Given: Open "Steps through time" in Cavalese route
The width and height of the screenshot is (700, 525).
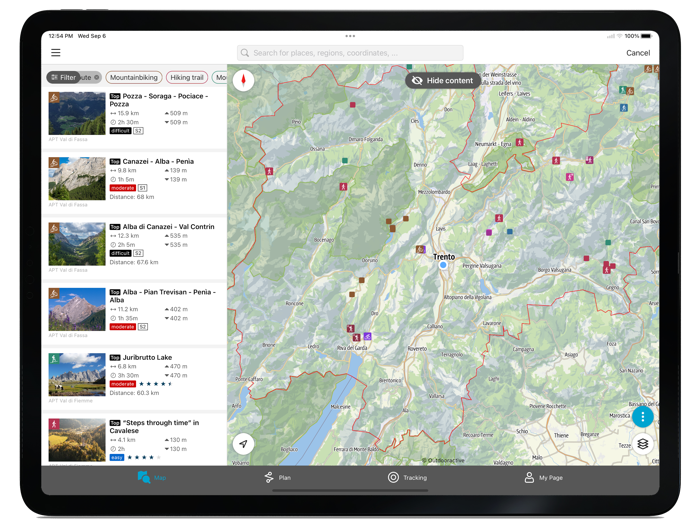Looking at the screenshot, I should coord(134,440).
